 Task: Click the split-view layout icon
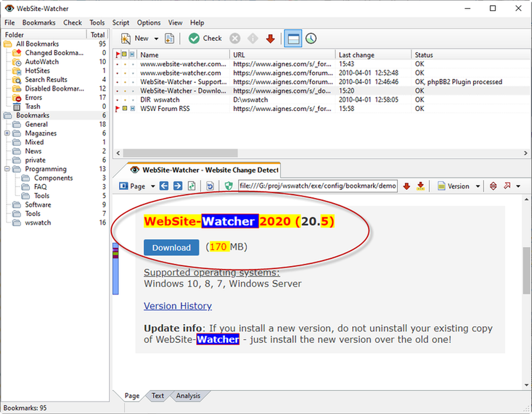293,38
